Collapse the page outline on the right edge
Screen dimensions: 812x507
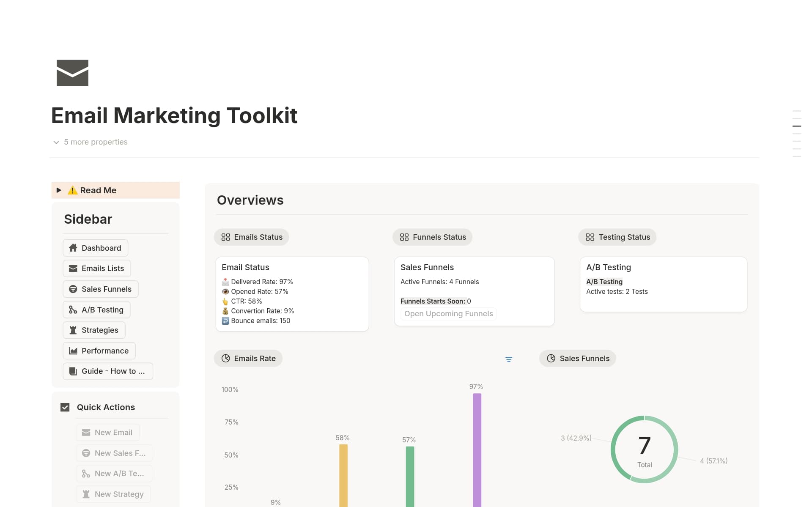tap(797, 126)
